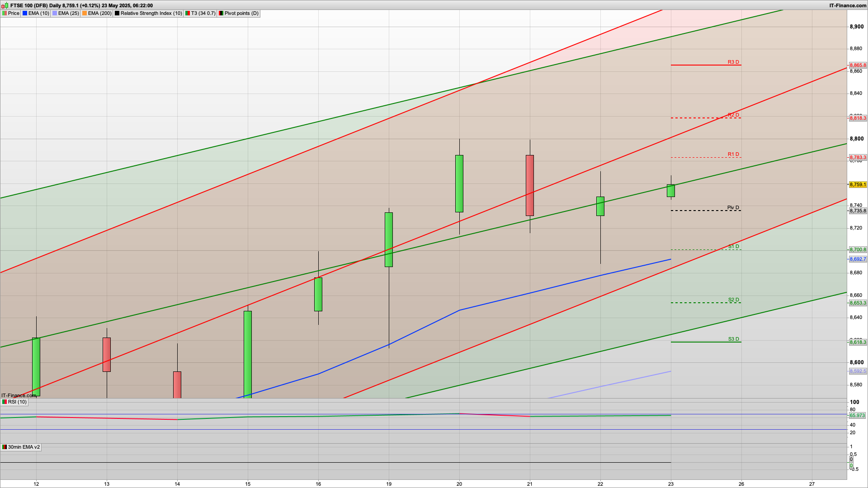Click date label 19 on time axis
The width and height of the screenshot is (868, 488).
389,484
